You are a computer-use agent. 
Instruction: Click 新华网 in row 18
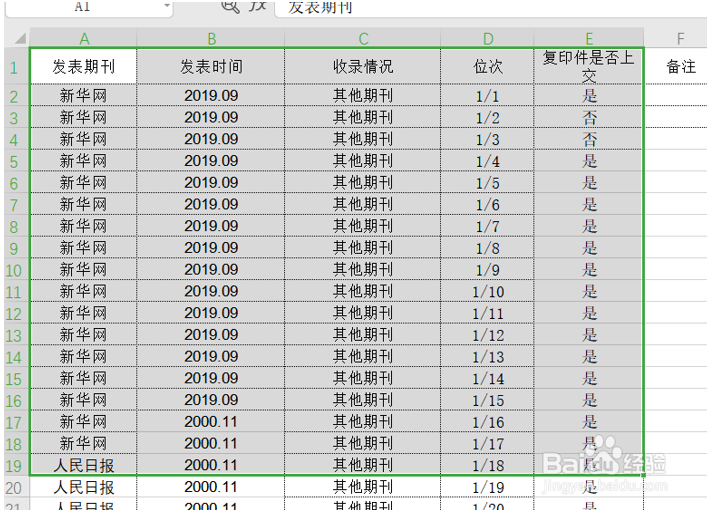83,443
